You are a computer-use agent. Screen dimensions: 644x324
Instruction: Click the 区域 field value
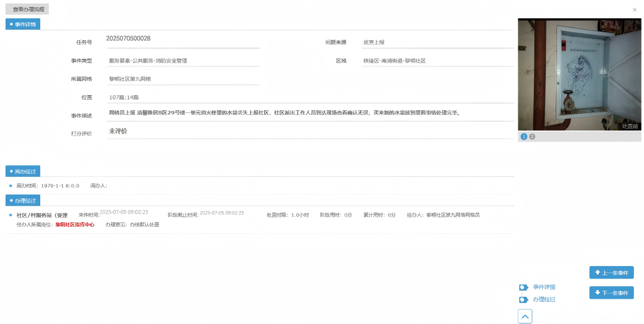click(437, 61)
